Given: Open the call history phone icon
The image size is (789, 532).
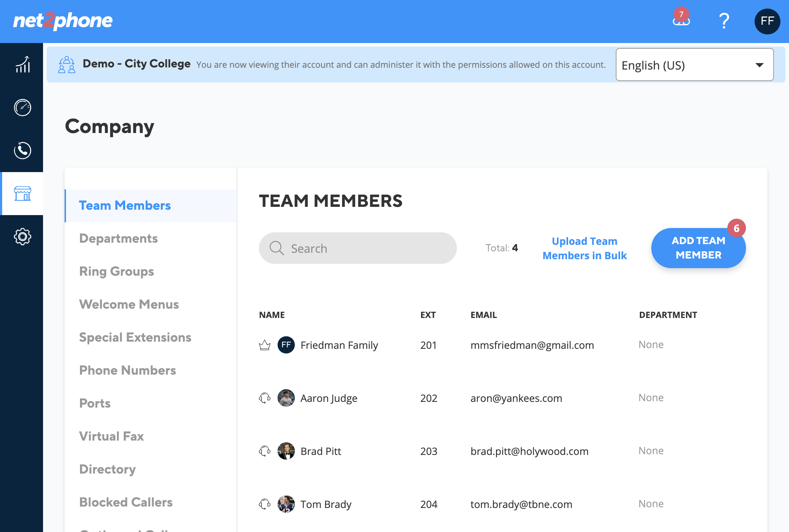Looking at the screenshot, I should coord(22,151).
